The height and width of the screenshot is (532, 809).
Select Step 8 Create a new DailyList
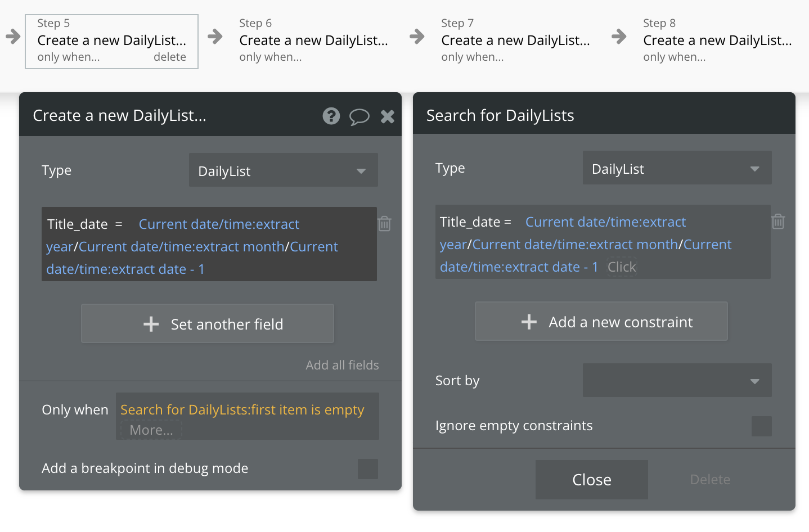tap(717, 40)
